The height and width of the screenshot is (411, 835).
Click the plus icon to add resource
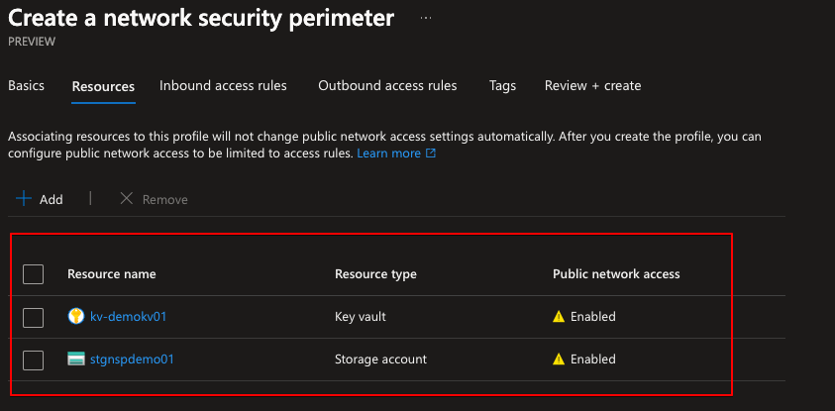(x=24, y=199)
